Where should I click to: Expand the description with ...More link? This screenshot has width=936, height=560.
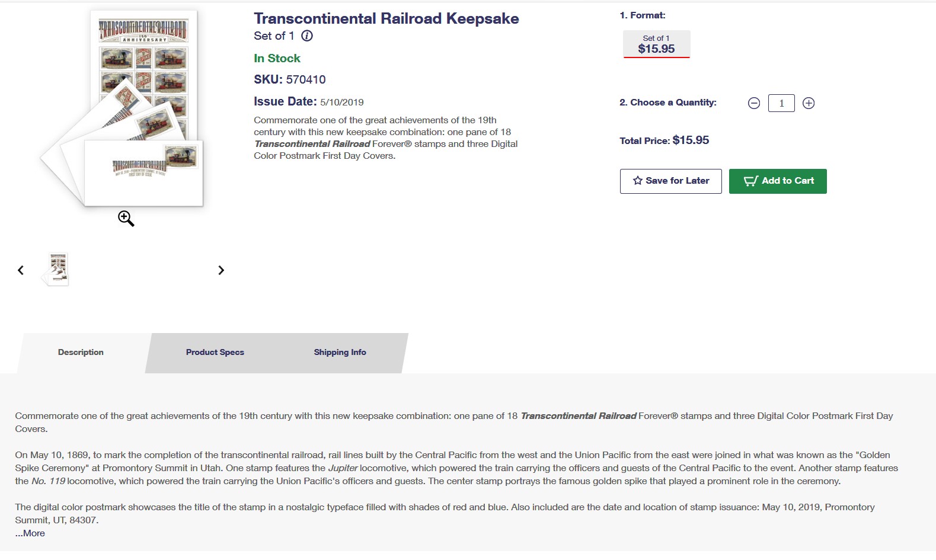pos(30,533)
